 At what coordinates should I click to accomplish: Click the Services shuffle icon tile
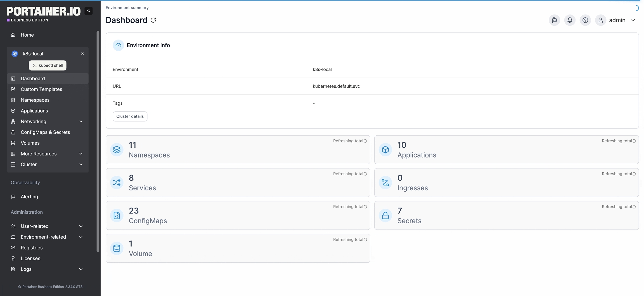[x=117, y=183]
